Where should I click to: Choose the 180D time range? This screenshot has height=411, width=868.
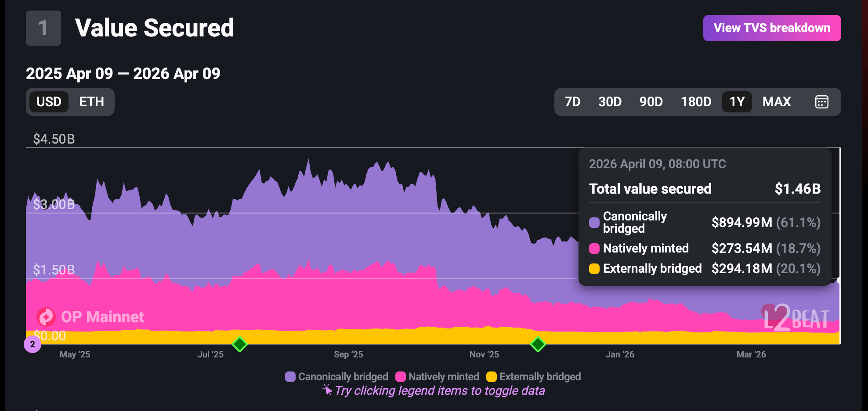click(696, 102)
